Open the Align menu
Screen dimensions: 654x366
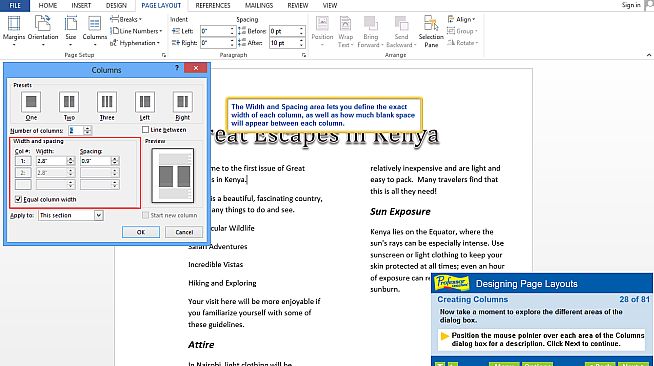[x=461, y=19]
